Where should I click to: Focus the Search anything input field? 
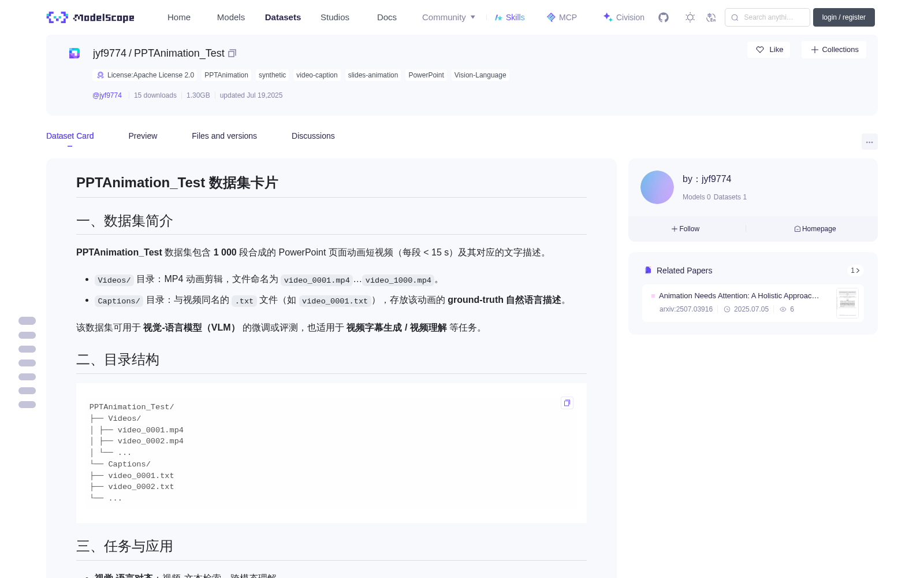(x=767, y=17)
